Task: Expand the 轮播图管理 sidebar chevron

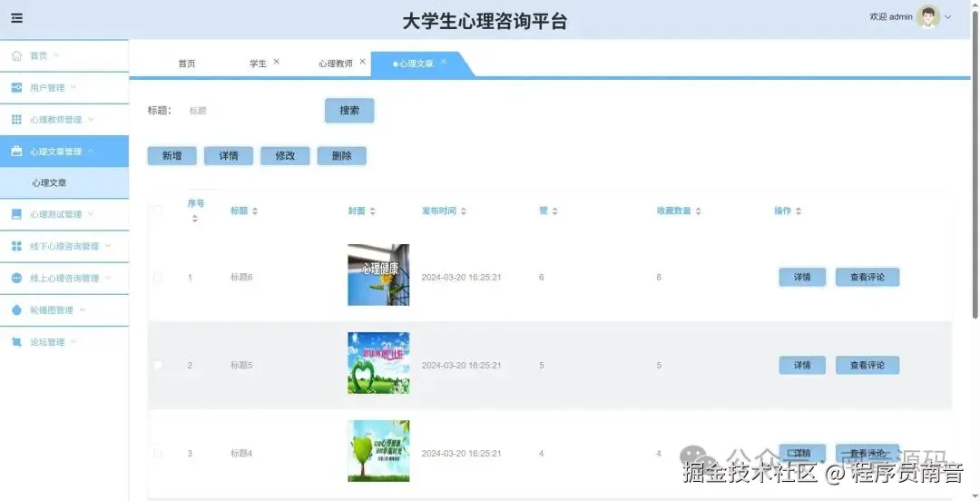Action: pos(82,310)
